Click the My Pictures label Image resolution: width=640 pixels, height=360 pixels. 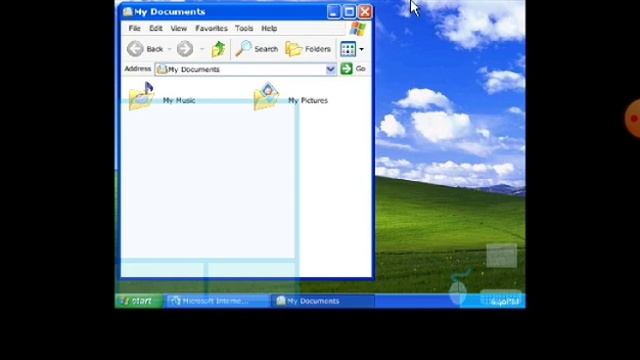[308, 100]
